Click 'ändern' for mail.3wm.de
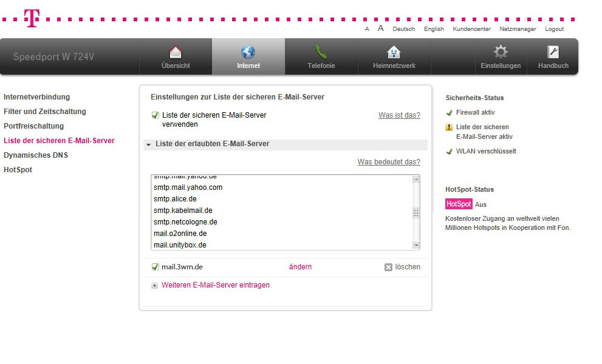The width and height of the screenshot is (602, 364). point(300,267)
